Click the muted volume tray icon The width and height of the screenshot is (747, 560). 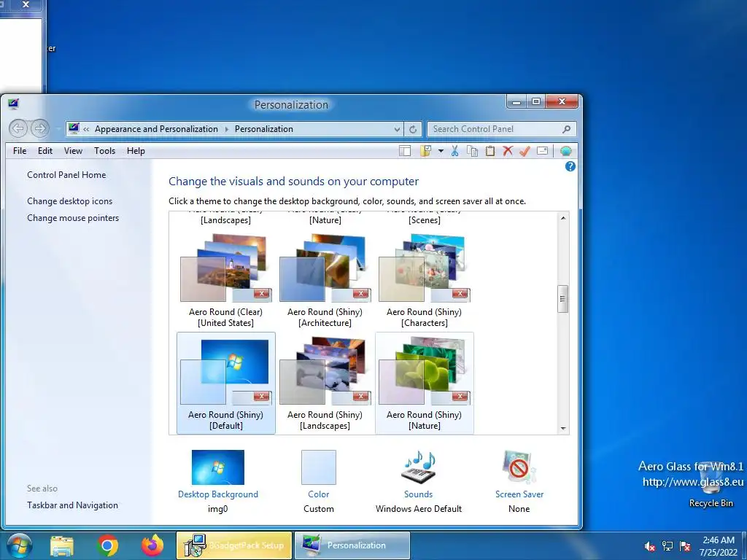pyautogui.click(x=649, y=546)
